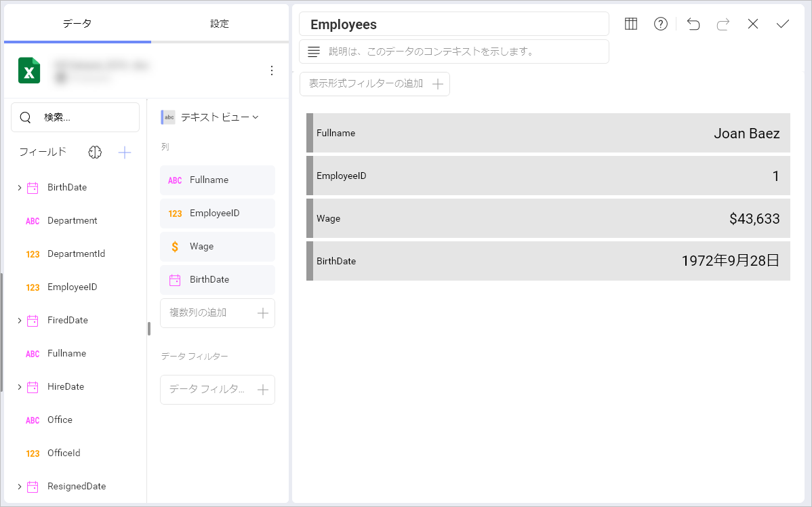Open the Wage column item
The image size is (812, 507).
pyautogui.click(x=218, y=247)
